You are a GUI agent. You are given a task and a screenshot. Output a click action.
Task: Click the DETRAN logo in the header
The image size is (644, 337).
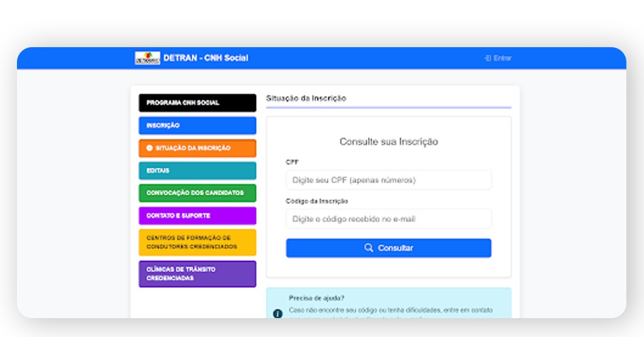coord(147,58)
